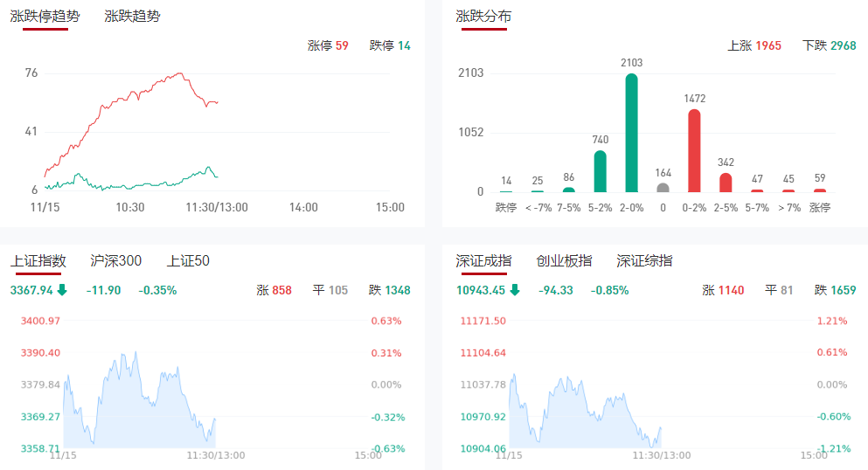868x470 pixels.
Task: Click the 涨停 59 legend in trend chart
Action: [328, 45]
